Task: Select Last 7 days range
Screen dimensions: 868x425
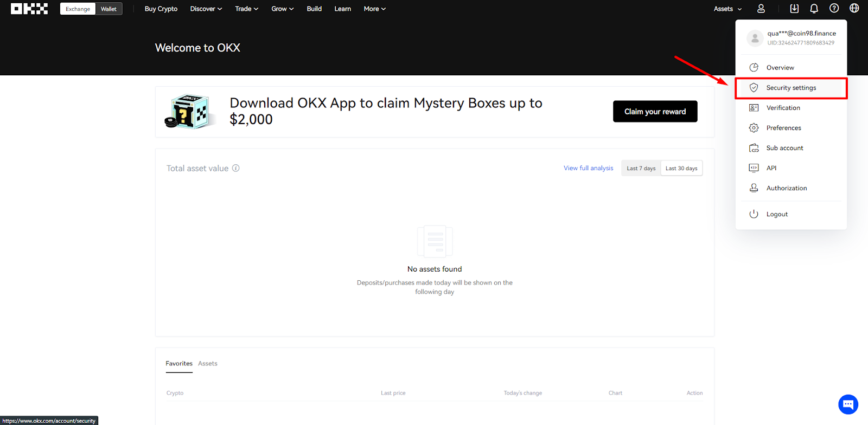Action: 641,169
